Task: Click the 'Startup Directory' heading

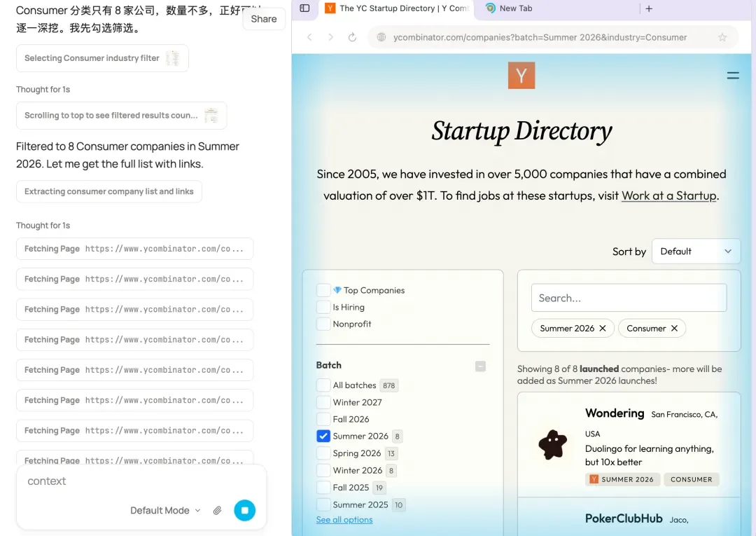Action: coord(521,131)
